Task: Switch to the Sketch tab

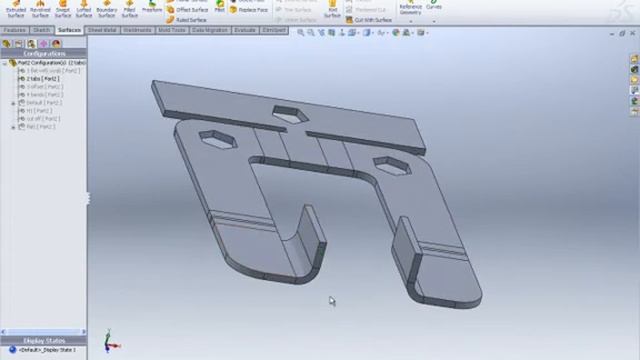Action: [42, 30]
